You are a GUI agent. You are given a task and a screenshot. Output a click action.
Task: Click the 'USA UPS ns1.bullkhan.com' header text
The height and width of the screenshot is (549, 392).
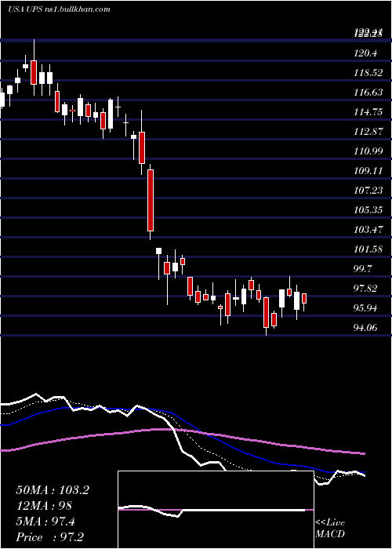pyautogui.click(x=59, y=9)
